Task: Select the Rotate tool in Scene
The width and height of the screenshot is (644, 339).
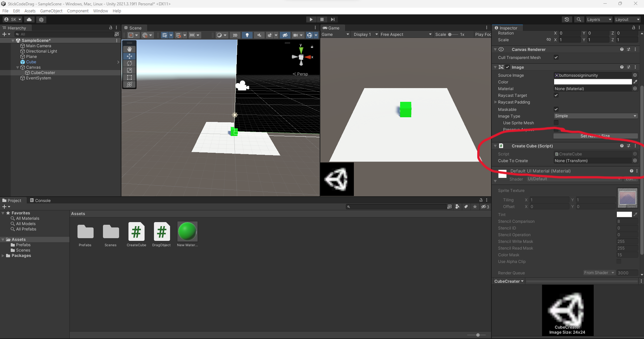Action: (x=129, y=63)
